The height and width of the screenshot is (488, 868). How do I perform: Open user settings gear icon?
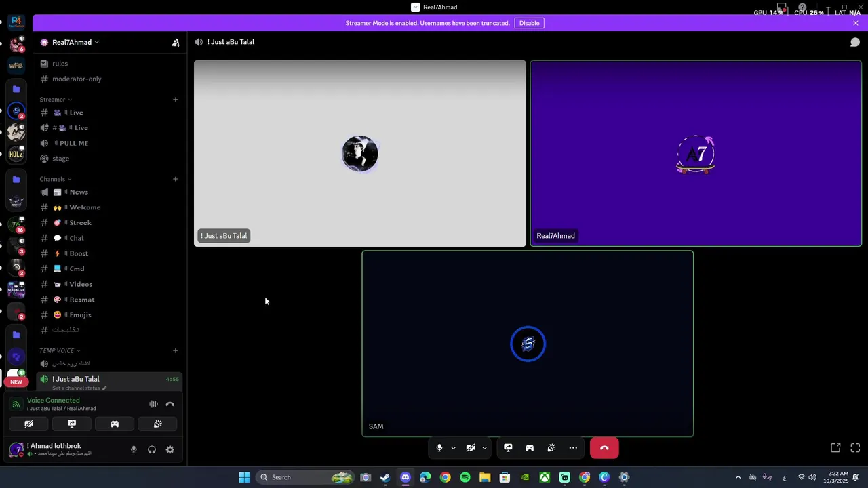[170, 449]
